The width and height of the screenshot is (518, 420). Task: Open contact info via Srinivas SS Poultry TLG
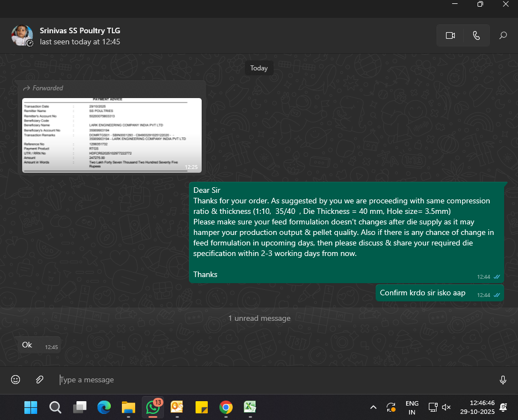click(x=80, y=30)
